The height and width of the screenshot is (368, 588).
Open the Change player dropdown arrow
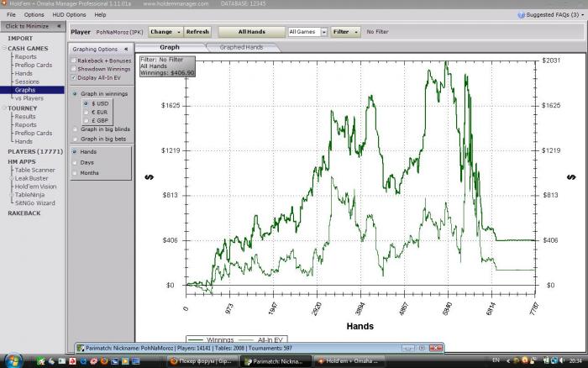point(178,32)
